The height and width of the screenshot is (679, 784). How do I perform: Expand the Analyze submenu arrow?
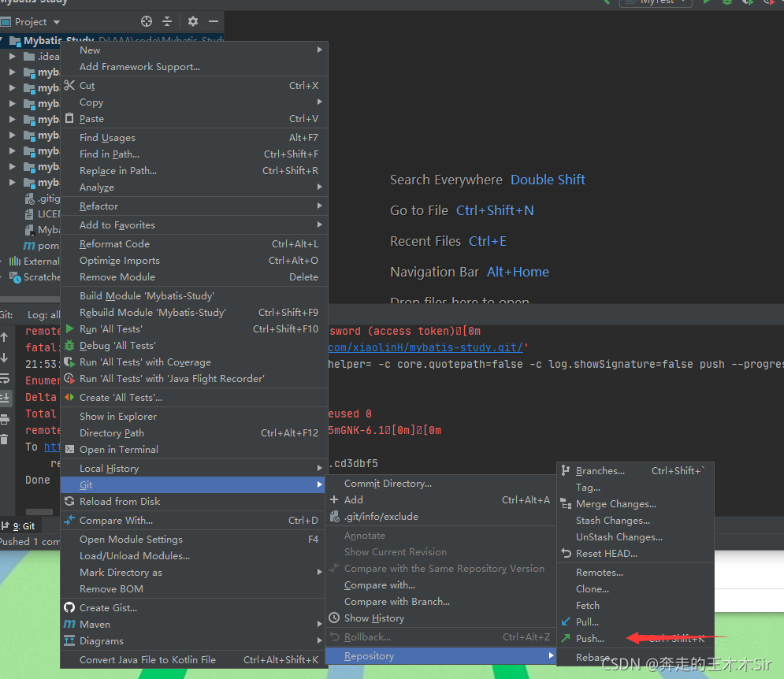[x=319, y=187]
